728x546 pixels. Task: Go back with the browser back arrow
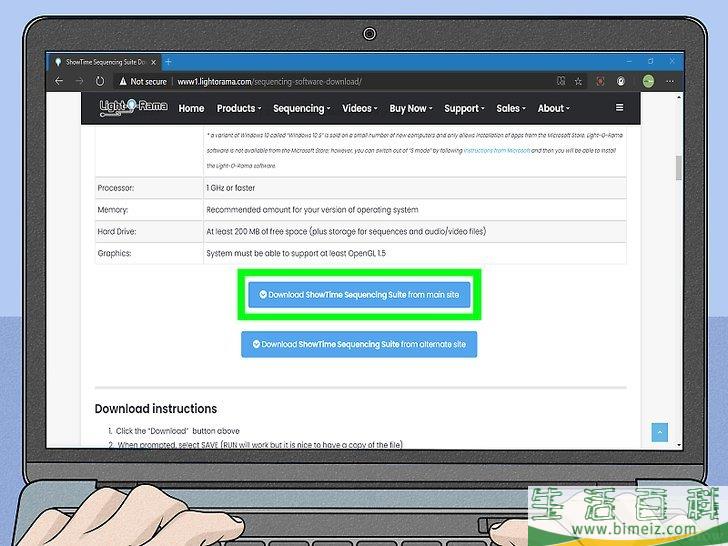[x=59, y=81]
